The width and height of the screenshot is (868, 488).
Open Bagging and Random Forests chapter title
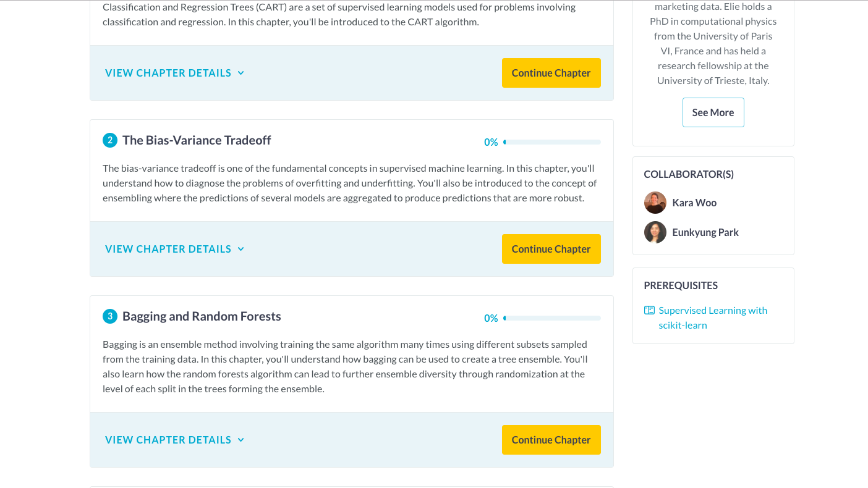pyautogui.click(x=202, y=316)
